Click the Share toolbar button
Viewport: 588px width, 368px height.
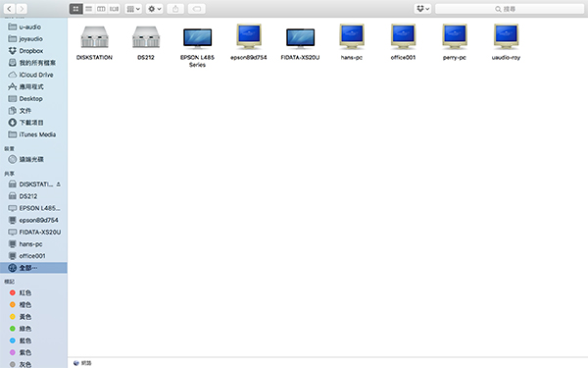[175, 9]
